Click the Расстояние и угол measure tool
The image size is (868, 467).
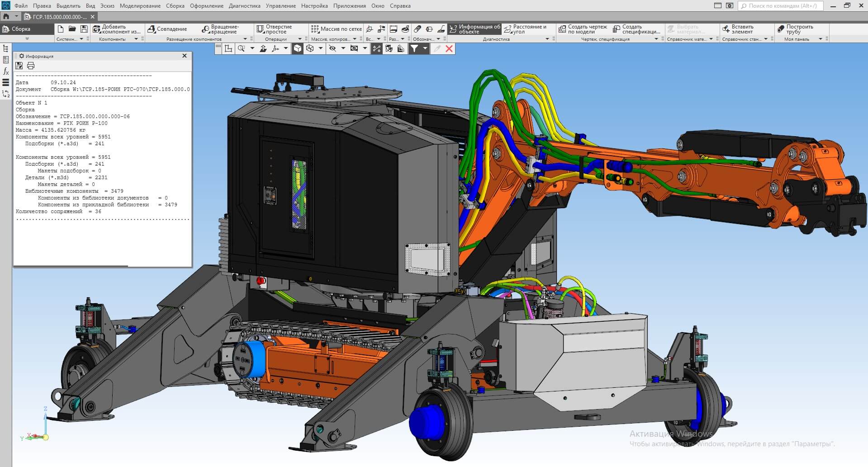[526, 29]
